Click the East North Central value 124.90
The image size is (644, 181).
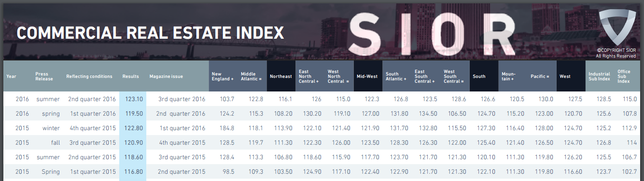312,172
